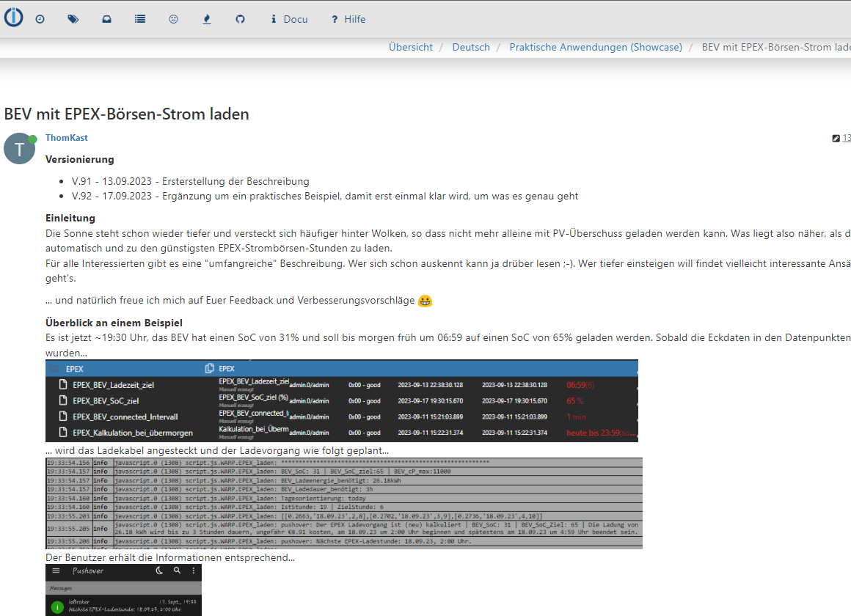Image resolution: width=851 pixels, height=616 pixels.
Task: Open the GitHub icon link
Action: pos(240,19)
